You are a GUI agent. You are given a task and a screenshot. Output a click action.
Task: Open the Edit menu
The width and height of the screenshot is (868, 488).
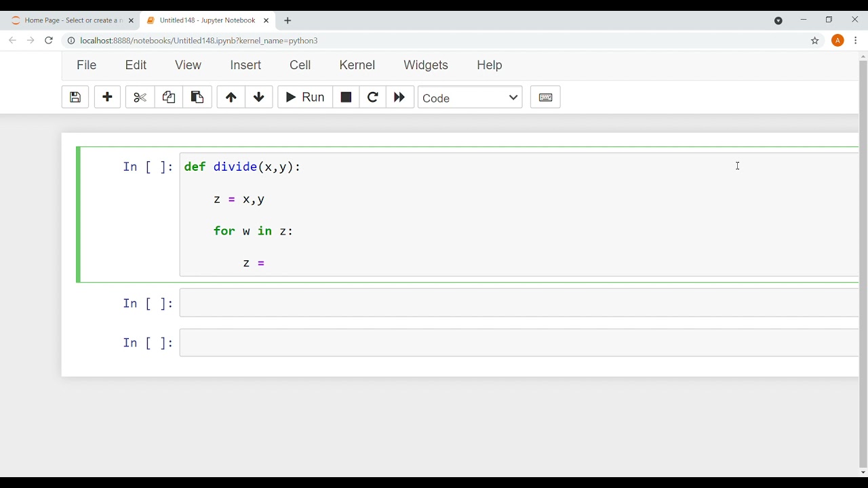(x=136, y=65)
